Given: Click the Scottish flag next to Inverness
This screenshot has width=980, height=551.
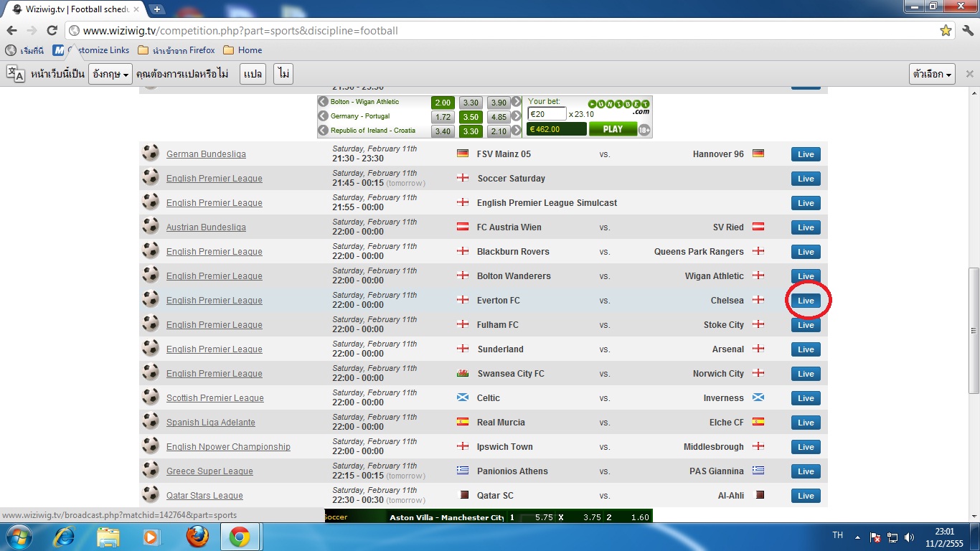Looking at the screenshot, I should coord(758,397).
